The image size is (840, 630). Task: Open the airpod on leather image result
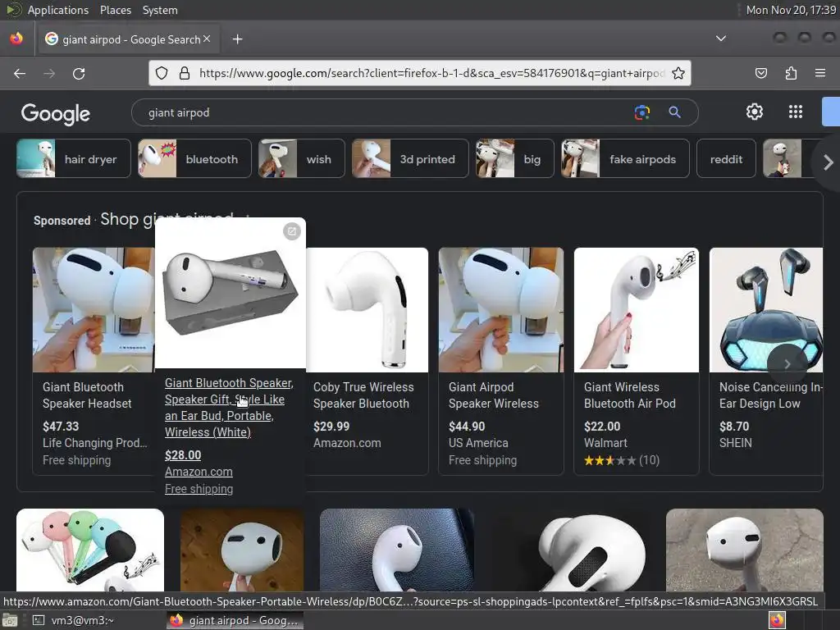click(x=396, y=550)
